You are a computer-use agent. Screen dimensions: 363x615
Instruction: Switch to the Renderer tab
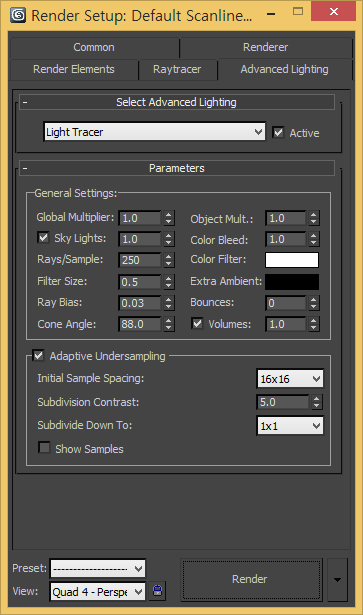[x=265, y=47]
